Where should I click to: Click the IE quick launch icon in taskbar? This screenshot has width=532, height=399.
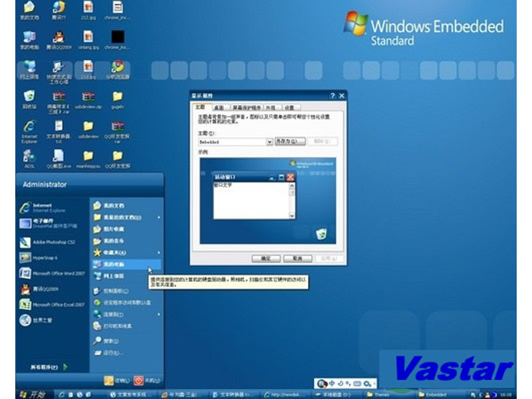click(x=62, y=394)
